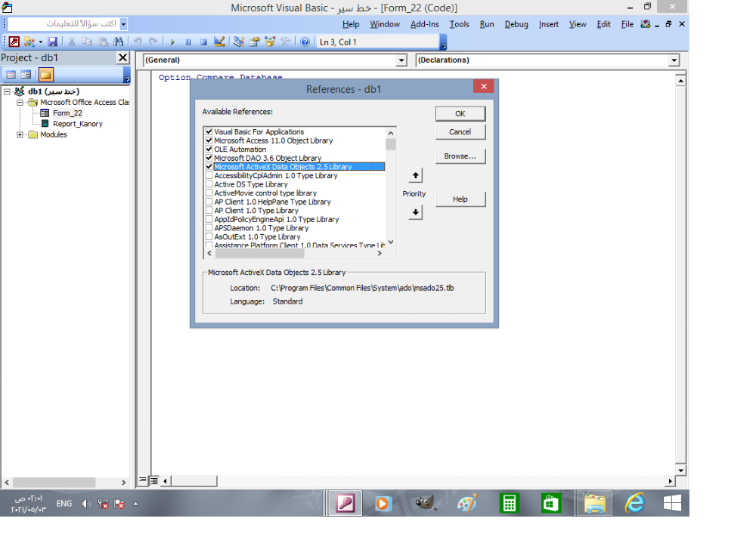Click View Object icon in Project panel

[x=26, y=75]
